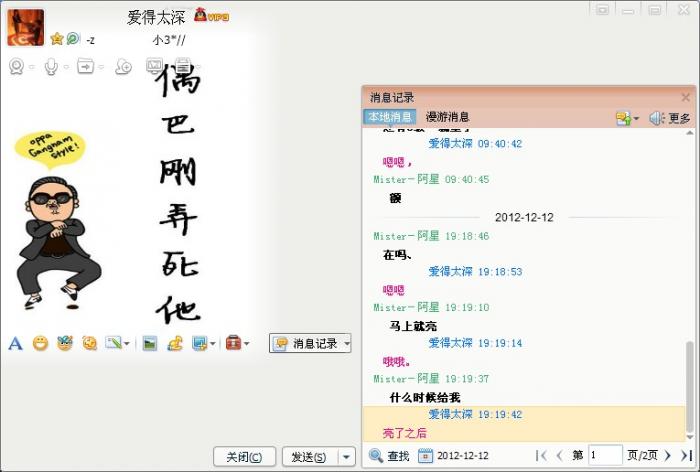Click the export messages icon
The image size is (700, 472).
(x=623, y=118)
